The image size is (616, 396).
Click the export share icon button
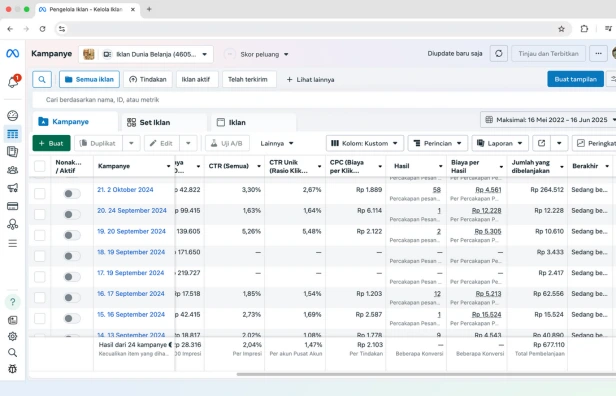pyautogui.click(x=541, y=143)
